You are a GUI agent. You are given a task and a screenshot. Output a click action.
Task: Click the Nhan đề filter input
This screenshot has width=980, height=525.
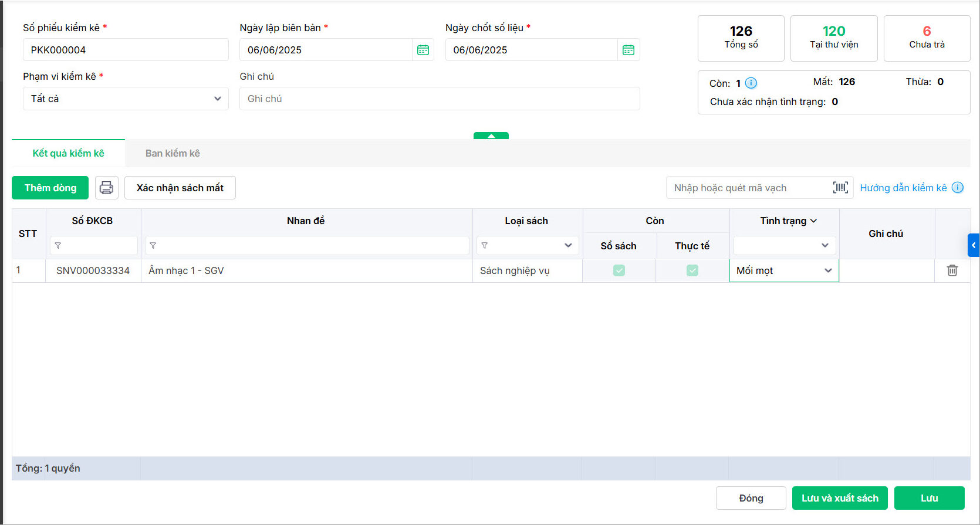(x=307, y=246)
